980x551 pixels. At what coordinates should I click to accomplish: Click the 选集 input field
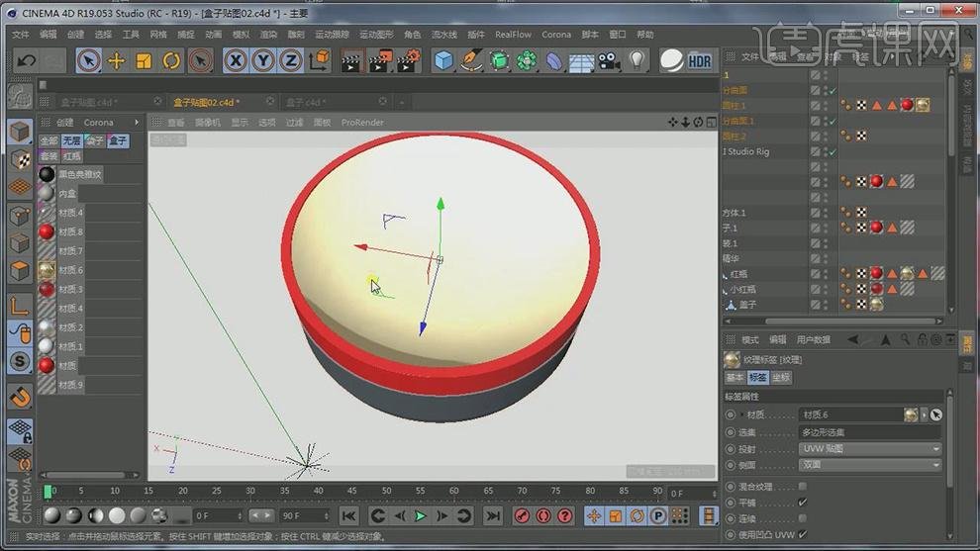click(x=869, y=432)
